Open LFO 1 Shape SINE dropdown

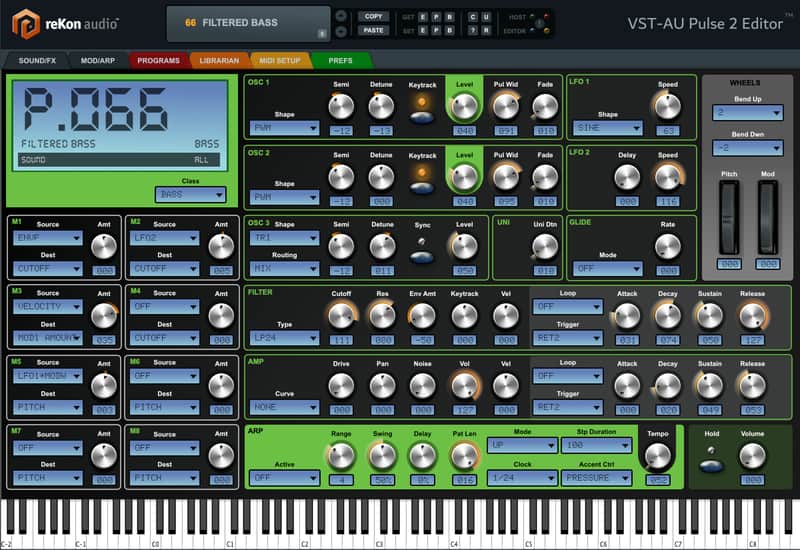click(x=608, y=128)
